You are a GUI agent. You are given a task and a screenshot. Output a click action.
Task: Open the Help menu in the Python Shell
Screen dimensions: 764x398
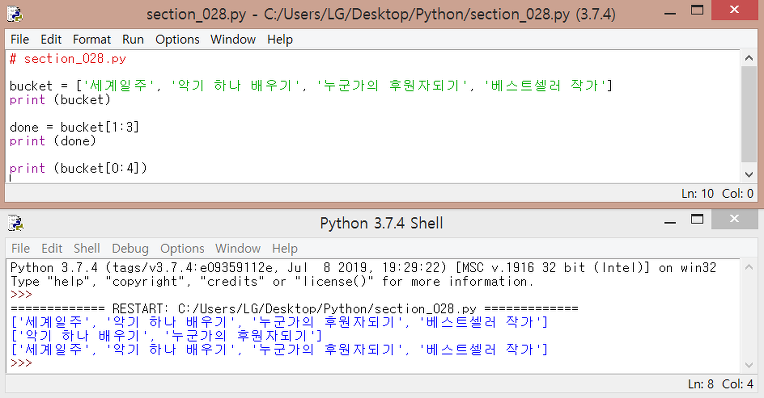[285, 248]
